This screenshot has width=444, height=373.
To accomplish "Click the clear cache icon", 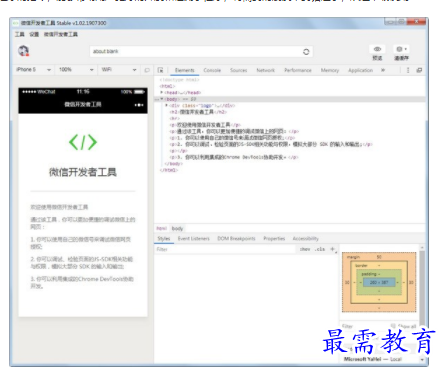I will pos(399,49).
